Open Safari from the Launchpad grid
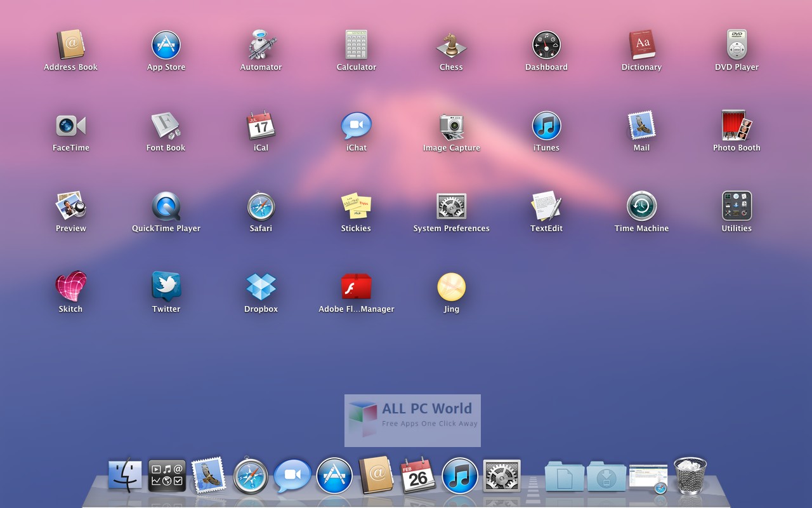 261,206
